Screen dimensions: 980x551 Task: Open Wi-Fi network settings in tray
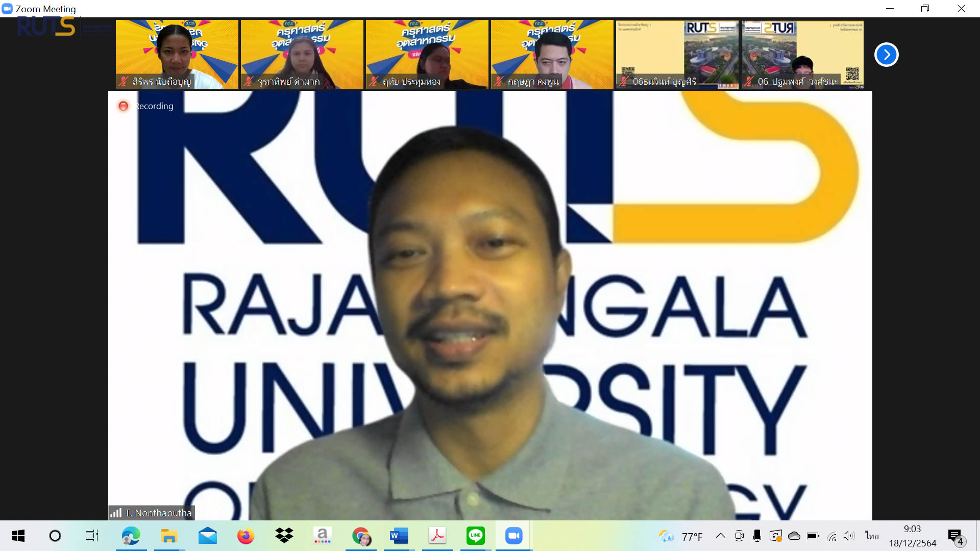pyautogui.click(x=831, y=536)
